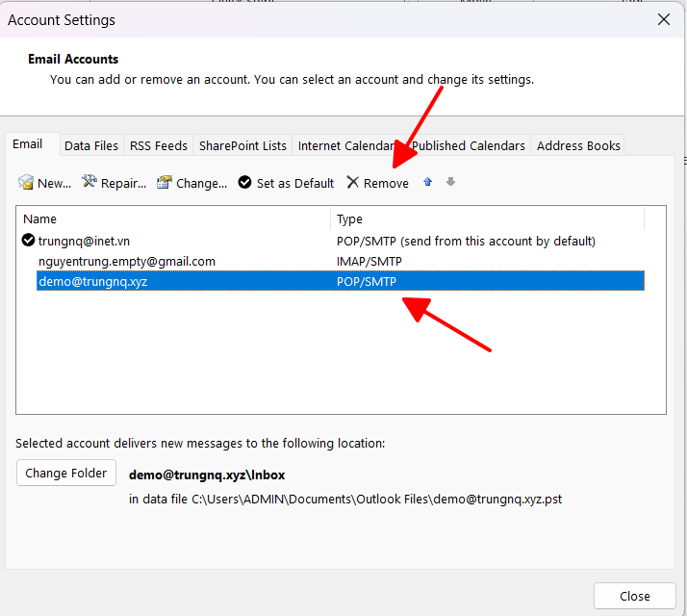Open the RSS Feeds tab

(x=159, y=145)
